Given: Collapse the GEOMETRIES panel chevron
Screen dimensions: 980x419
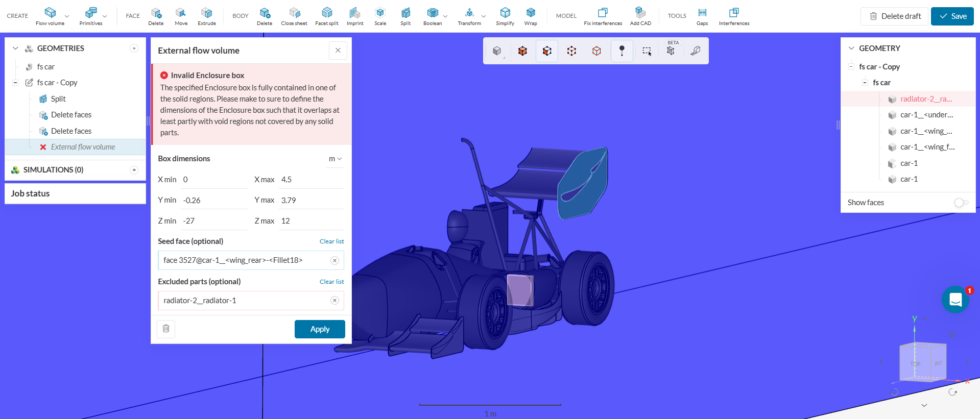Looking at the screenshot, I should click(x=15, y=48).
